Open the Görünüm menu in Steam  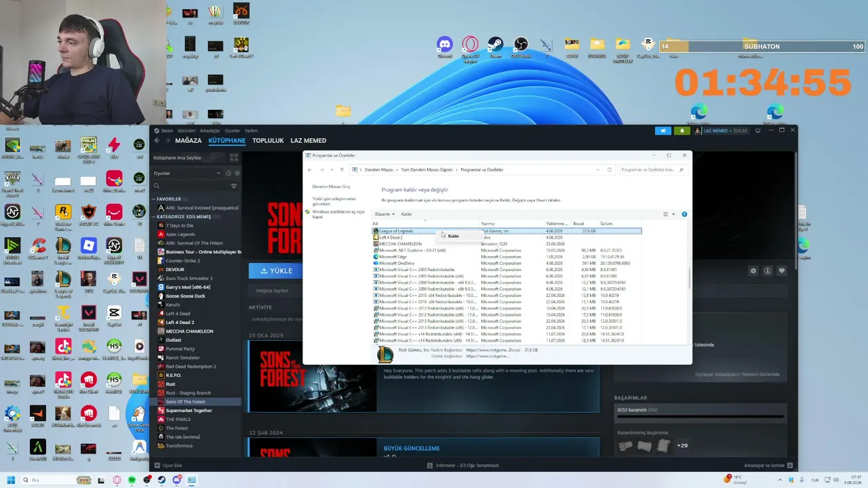186,131
